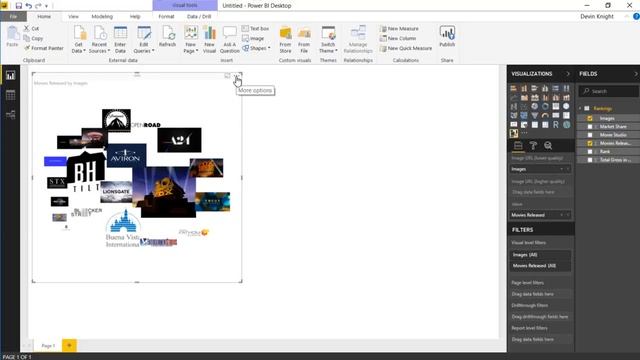
Task: Open the Format tab under Visual tools
Action: [166, 16]
